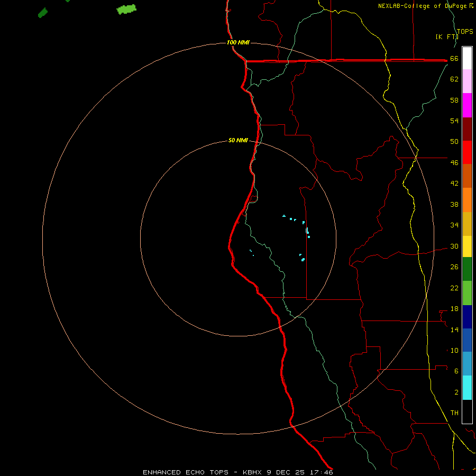Image resolution: width=476 pixels, height=476 pixels.
Task: Click the (K FT) units label
Action: [x=447, y=37]
